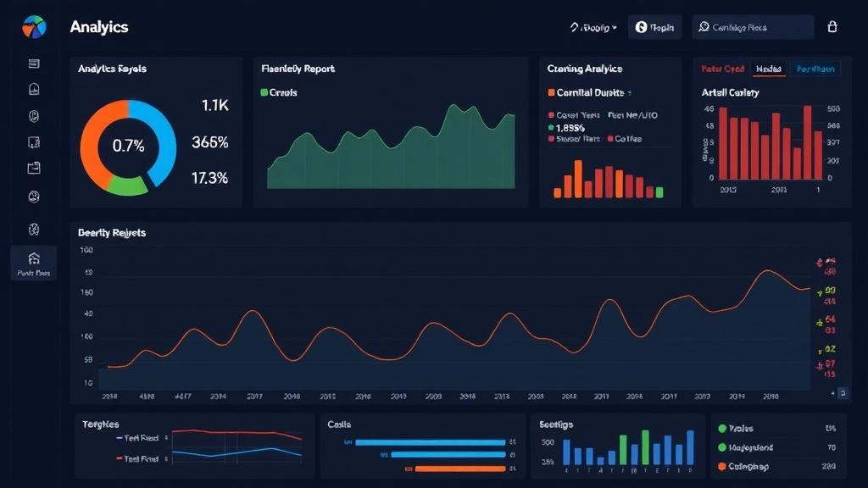Image resolution: width=868 pixels, height=488 pixels.
Task: Toggle the green dot '1,8956' legend entry
Action: tap(566, 128)
